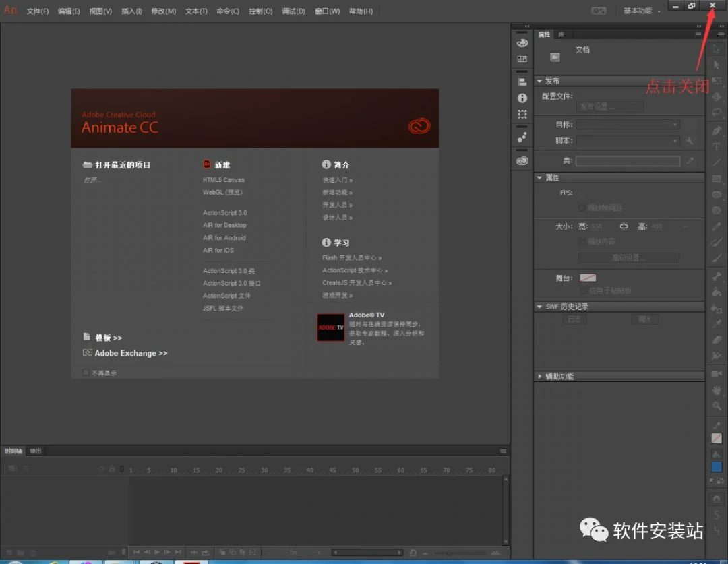
Task: Select the Hand tool
Action: (x=717, y=390)
